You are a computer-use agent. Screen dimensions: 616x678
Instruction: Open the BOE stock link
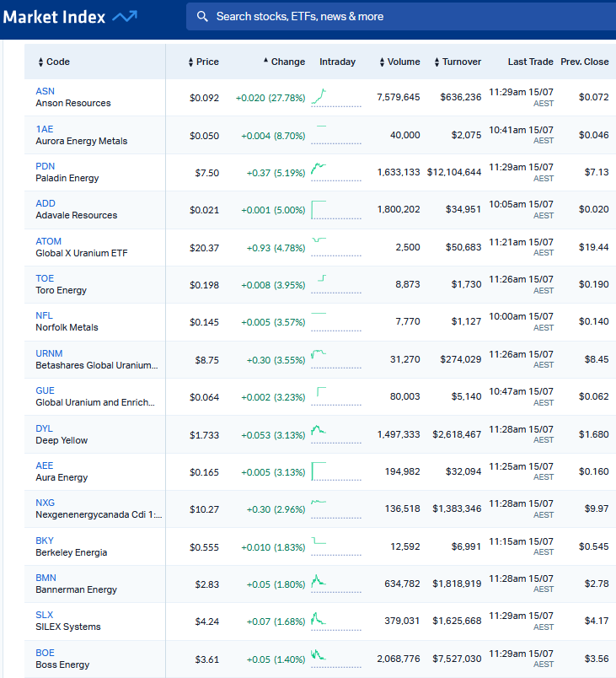pos(45,653)
